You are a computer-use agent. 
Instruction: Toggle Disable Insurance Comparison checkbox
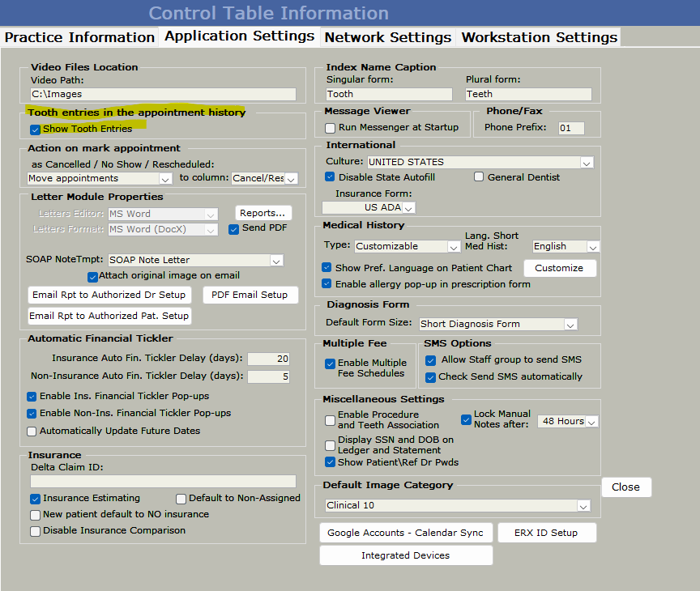pos(35,531)
